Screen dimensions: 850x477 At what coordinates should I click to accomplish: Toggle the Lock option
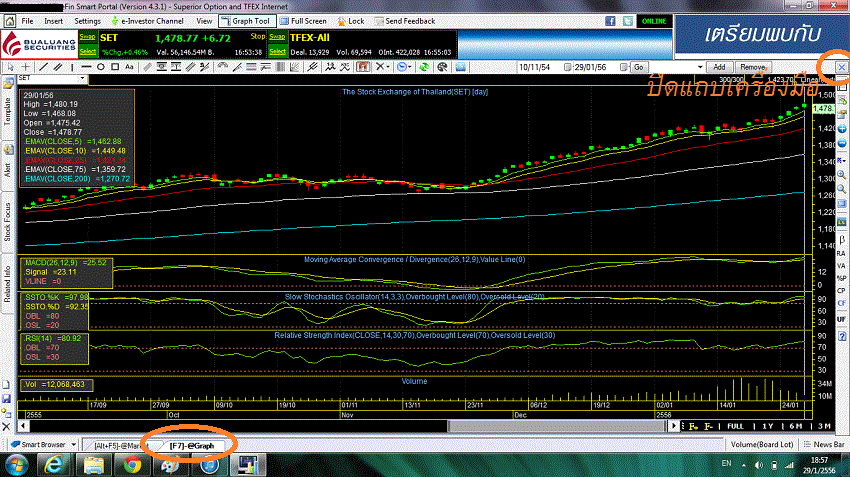point(351,21)
